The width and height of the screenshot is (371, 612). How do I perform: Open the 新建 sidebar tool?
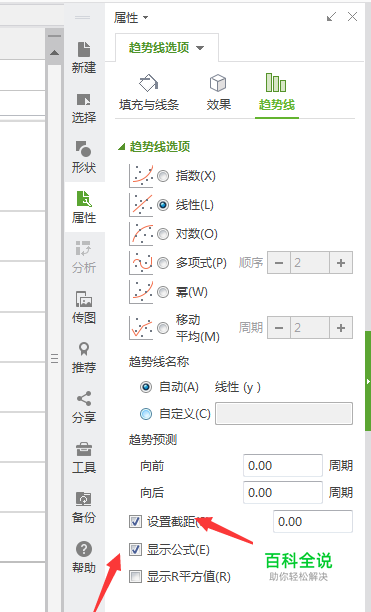(84, 58)
